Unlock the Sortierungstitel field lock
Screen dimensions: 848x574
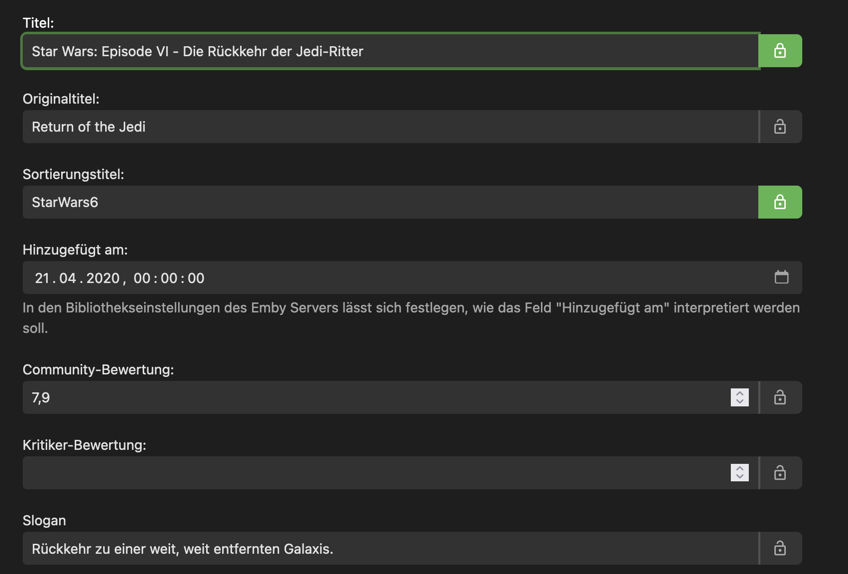tap(780, 202)
